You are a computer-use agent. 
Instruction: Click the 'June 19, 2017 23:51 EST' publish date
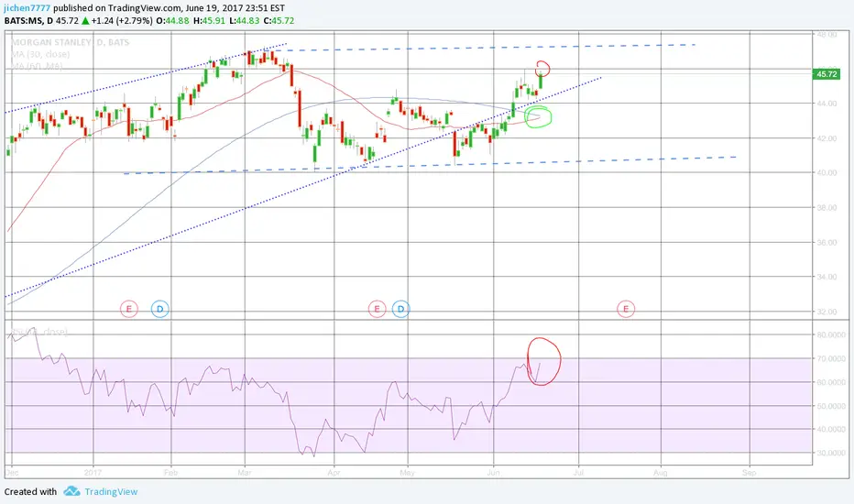[235, 8]
